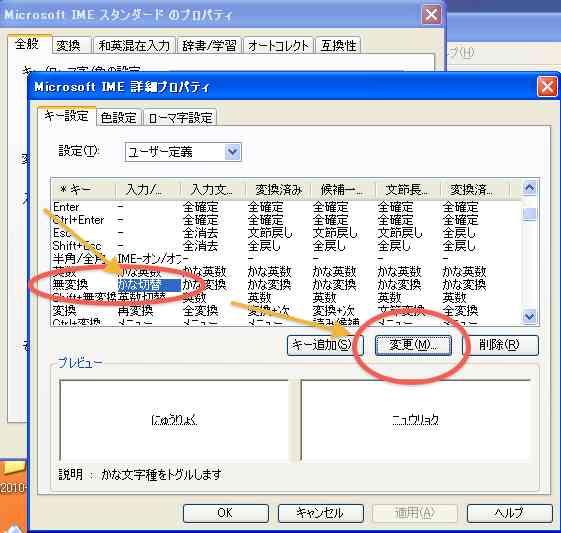Click the 変更(M)... button
This screenshot has width=561, height=533.
tap(413, 345)
